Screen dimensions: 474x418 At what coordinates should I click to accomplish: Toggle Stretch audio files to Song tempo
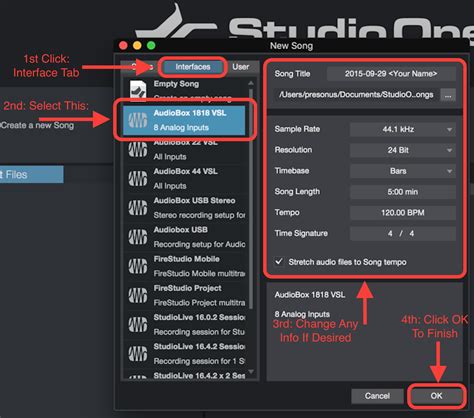(279, 262)
